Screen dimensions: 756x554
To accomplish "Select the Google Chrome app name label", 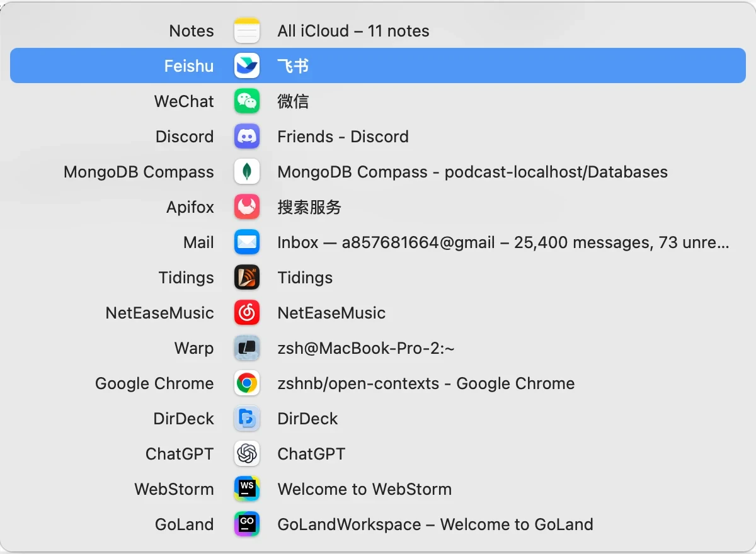I will 154,383.
